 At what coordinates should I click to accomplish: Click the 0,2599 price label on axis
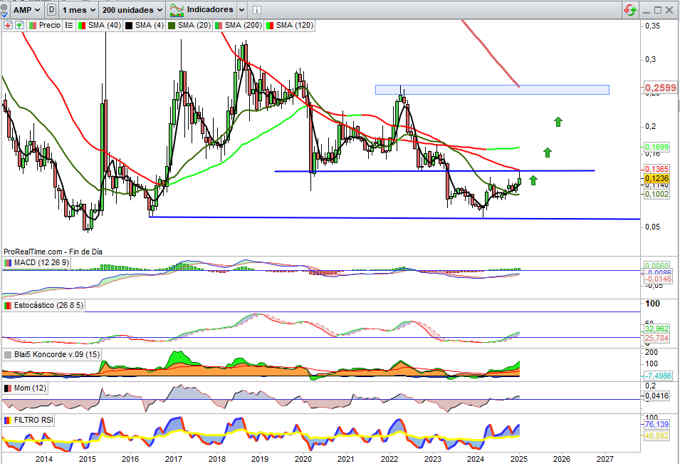point(661,89)
